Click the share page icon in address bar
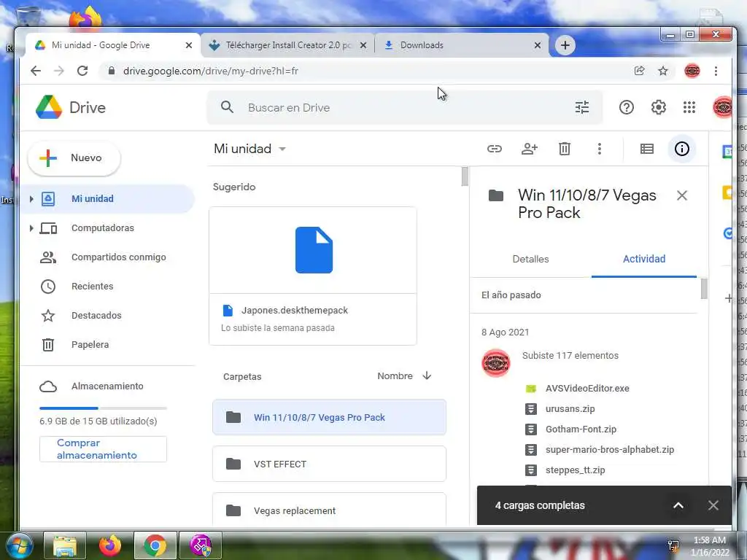 (639, 71)
